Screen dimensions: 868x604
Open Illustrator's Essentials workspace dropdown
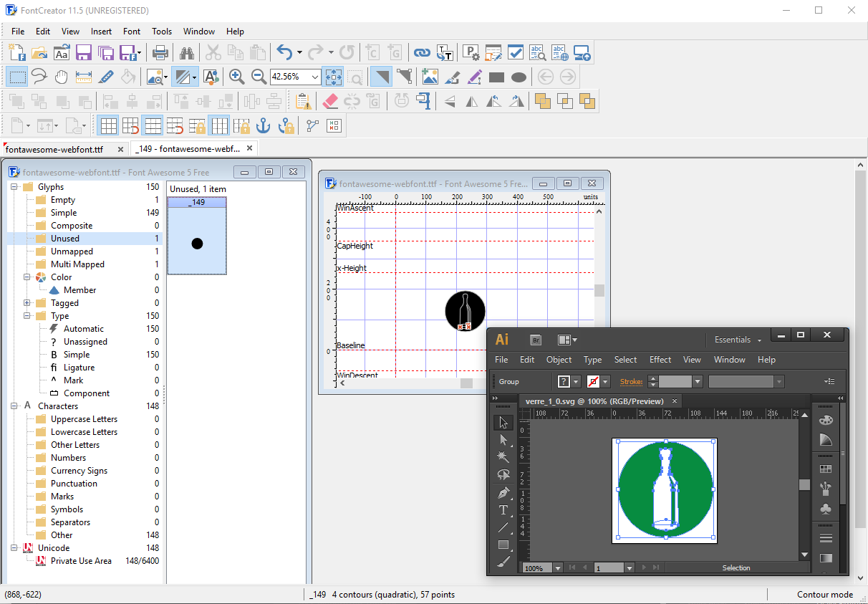738,340
